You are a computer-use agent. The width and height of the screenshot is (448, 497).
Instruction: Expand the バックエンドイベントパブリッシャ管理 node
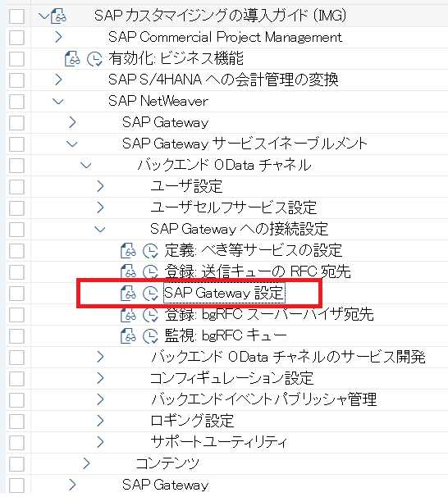click(100, 399)
